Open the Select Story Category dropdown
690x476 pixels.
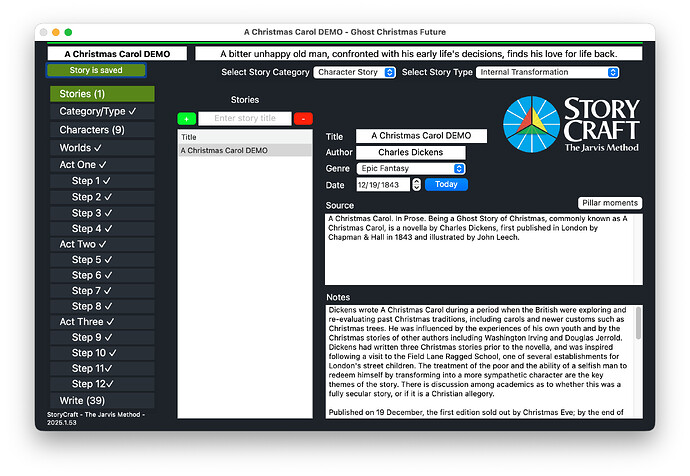pos(354,72)
